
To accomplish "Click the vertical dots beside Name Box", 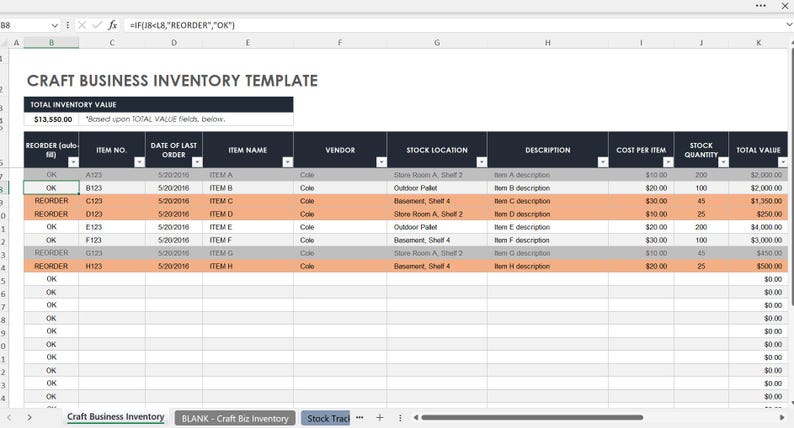I will (68, 25).
